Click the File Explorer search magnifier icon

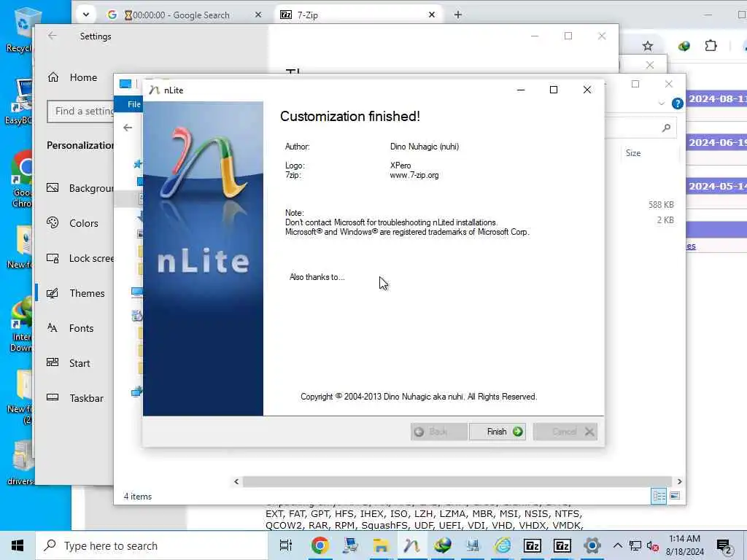(x=667, y=128)
